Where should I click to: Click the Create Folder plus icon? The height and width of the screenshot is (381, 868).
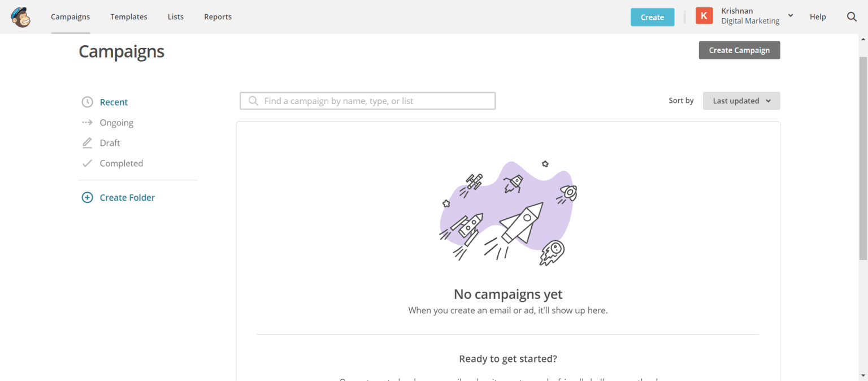point(87,198)
